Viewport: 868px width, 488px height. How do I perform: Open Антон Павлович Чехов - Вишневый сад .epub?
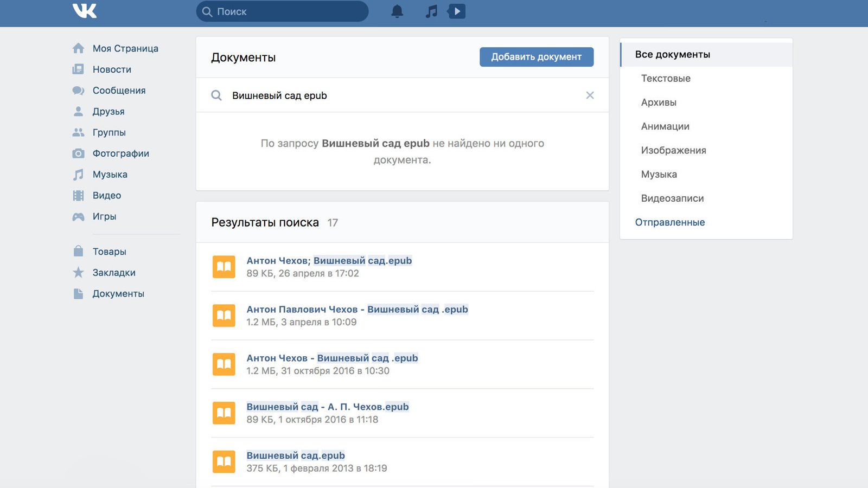tap(357, 309)
